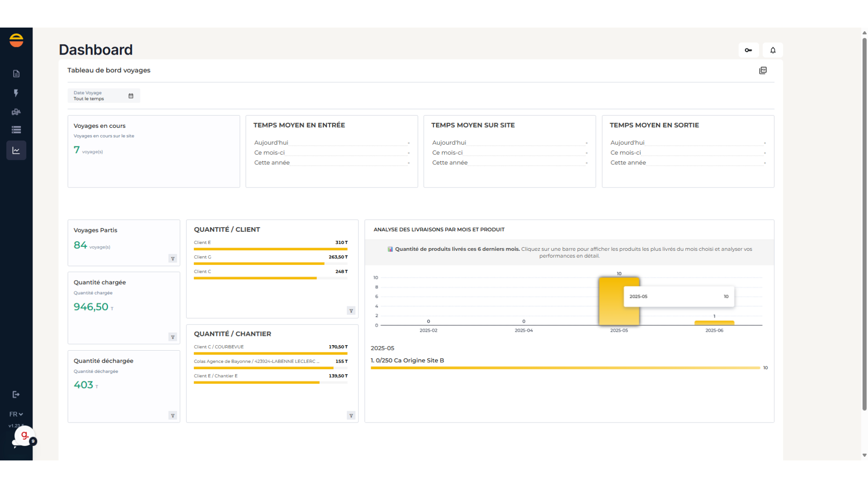The height and width of the screenshot is (488, 868).
Task: Open the loader vehicle sidebar icon
Action: [x=16, y=112]
